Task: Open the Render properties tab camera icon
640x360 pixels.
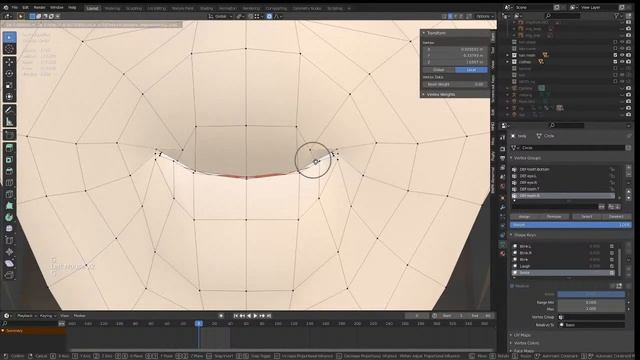Action: [502, 149]
